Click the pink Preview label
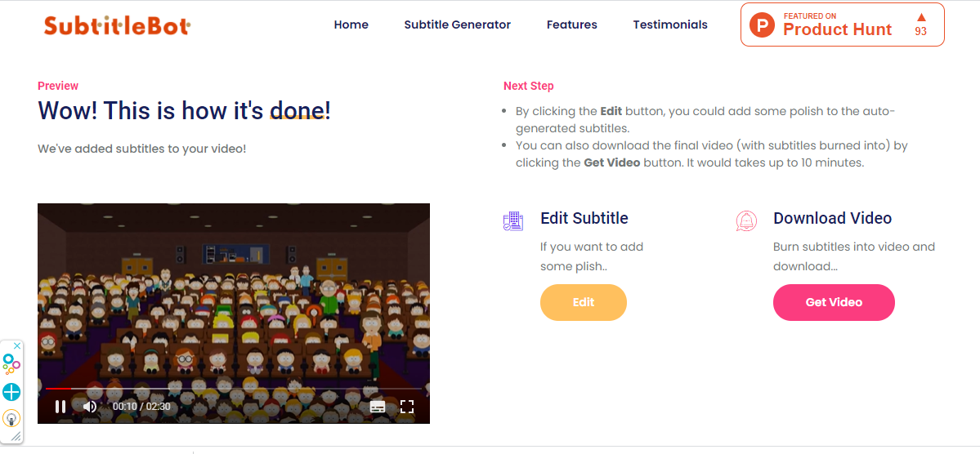980x454 pixels. point(58,87)
